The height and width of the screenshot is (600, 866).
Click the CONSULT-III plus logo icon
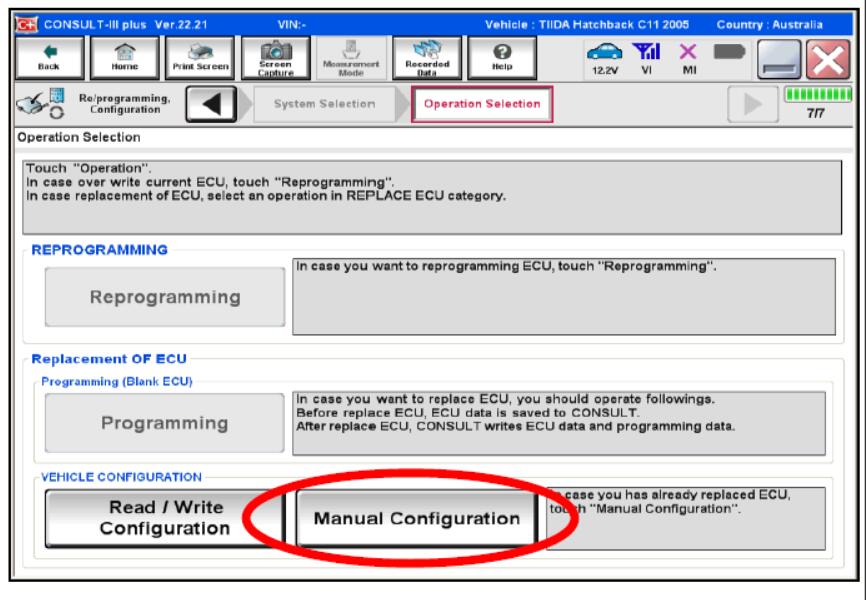tap(25, 25)
